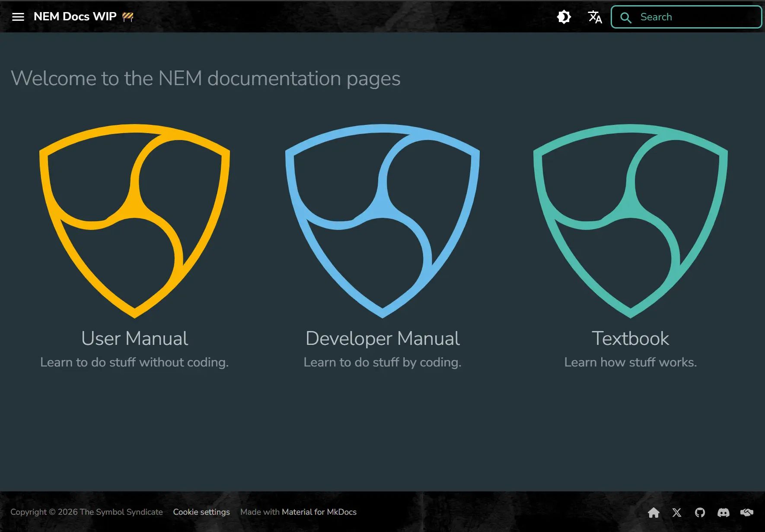This screenshot has height=532, width=765.
Task: Click the handshake icon in the footer
Action: pyautogui.click(x=747, y=513)
